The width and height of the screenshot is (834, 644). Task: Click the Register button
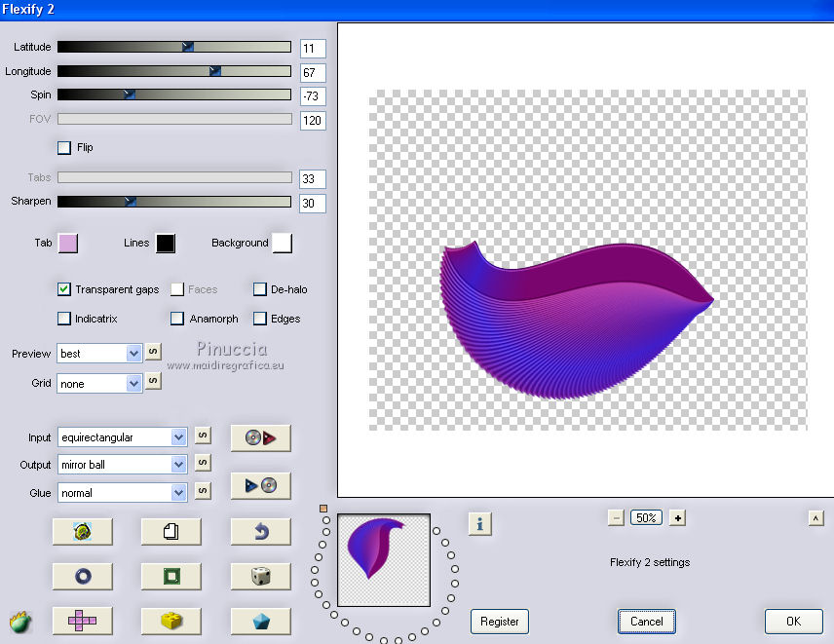500,622
